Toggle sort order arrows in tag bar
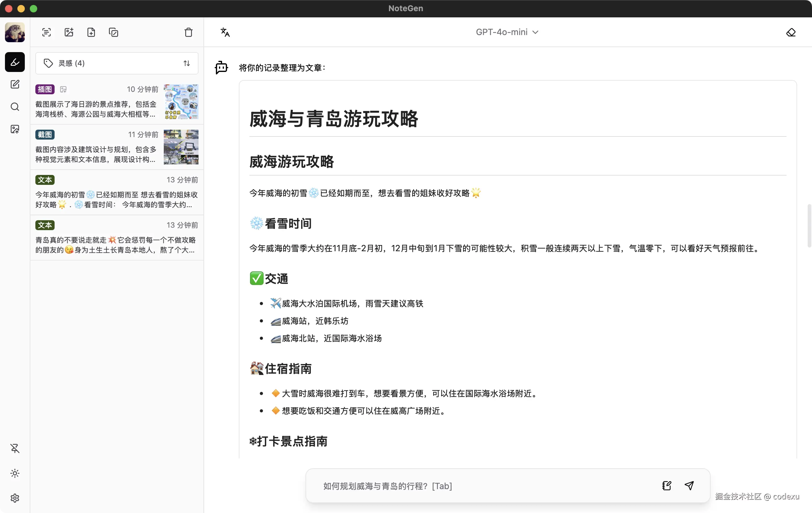 pos(186,63)
